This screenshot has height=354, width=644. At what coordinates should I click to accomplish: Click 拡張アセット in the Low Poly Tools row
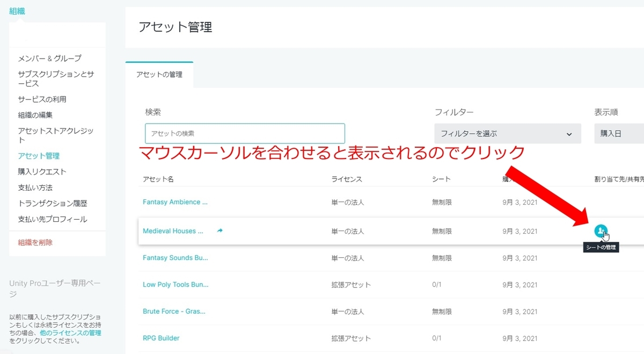click(x=351, y=285)
